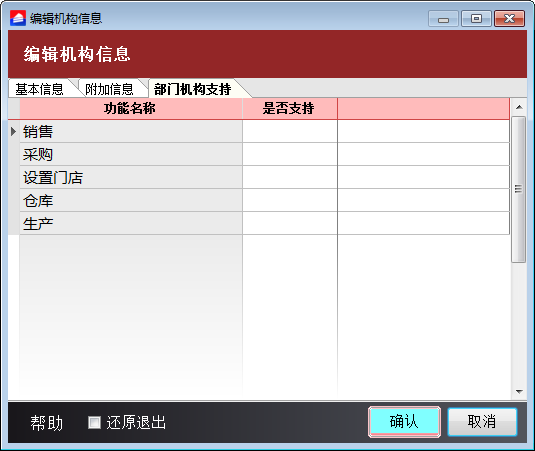Click the scrollbar up arrow

tap(519, 107)
